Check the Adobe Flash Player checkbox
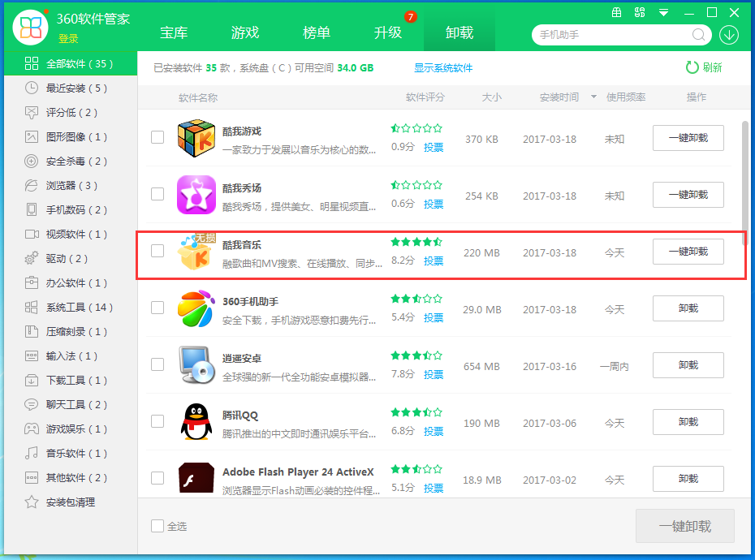This screenshot has width=755, height=560. (157, 478)
